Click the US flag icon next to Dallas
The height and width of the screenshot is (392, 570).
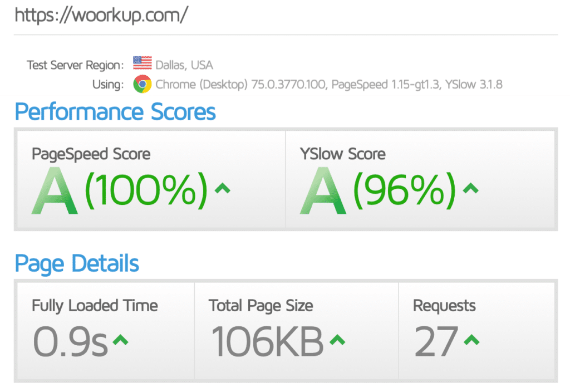point(142,63)
